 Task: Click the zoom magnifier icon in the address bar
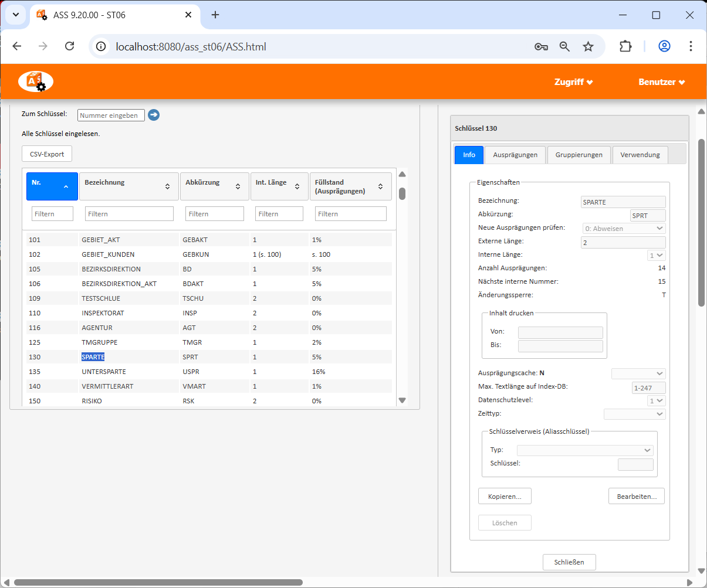[564, 46]
